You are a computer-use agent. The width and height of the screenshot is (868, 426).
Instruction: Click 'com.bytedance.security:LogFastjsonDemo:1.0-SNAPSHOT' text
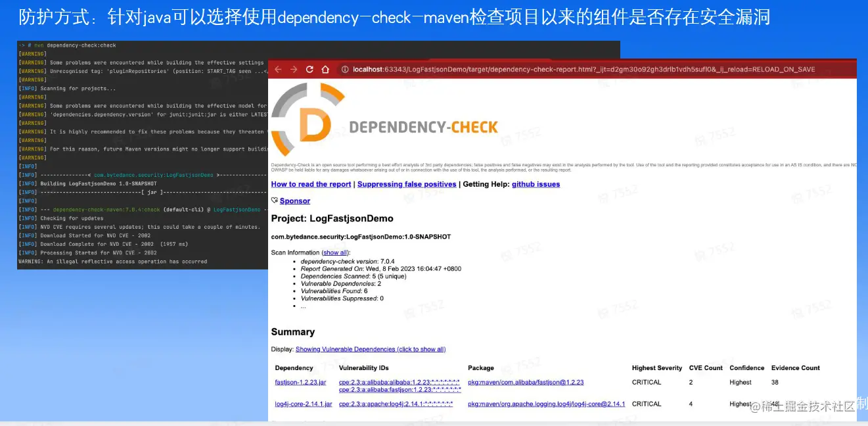(x=361, y=237)
